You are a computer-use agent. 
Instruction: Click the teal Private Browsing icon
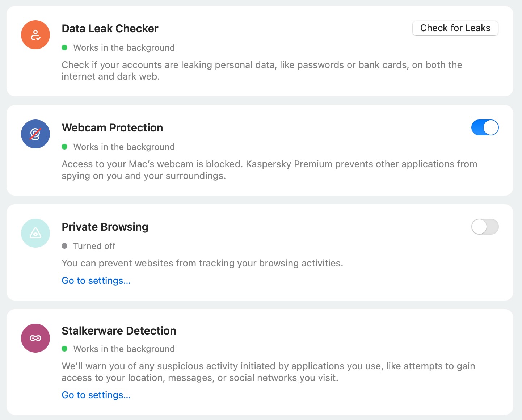click(35, 233)
